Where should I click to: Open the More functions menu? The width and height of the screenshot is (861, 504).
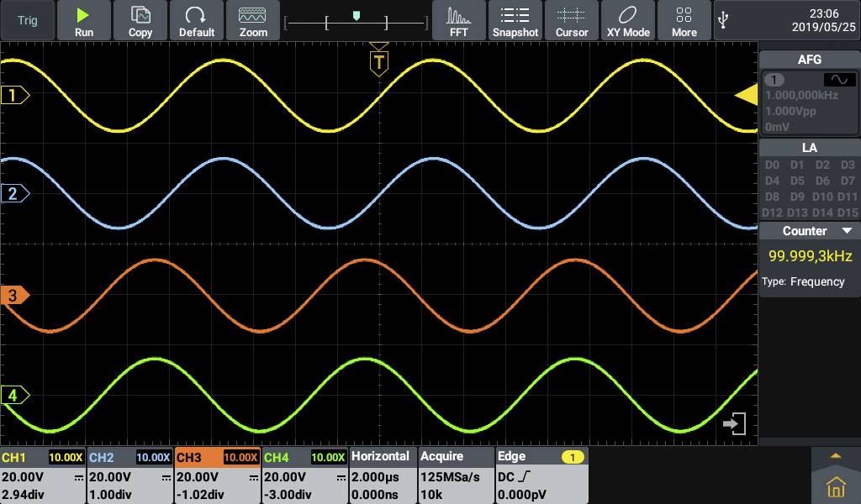pyautogui.click(x=684, y=20)
